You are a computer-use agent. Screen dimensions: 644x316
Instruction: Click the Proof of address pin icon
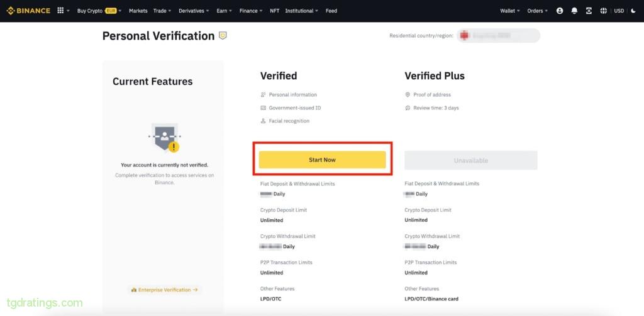(408, 95)
